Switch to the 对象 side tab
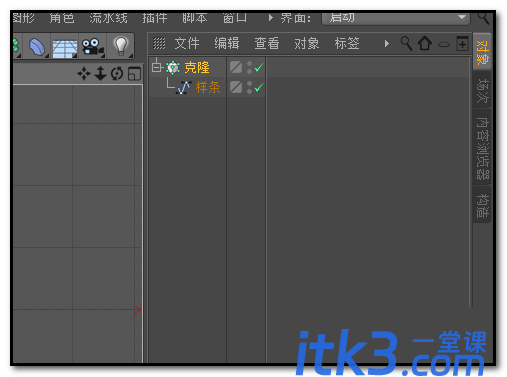 tap(482, 52)
